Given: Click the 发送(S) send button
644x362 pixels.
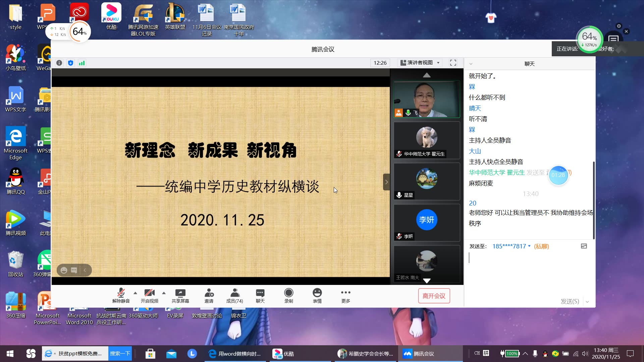Looking at the screenshot, I should coord(570,301).
